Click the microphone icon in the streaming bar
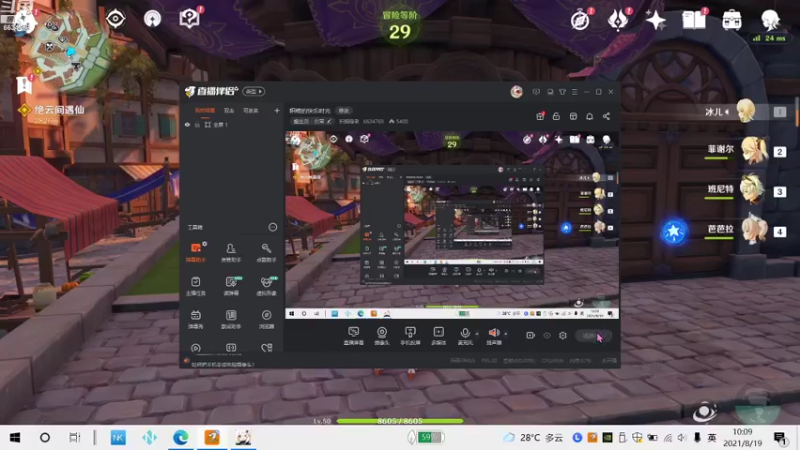Screen dimensions: 800x450 click(465, 334)
